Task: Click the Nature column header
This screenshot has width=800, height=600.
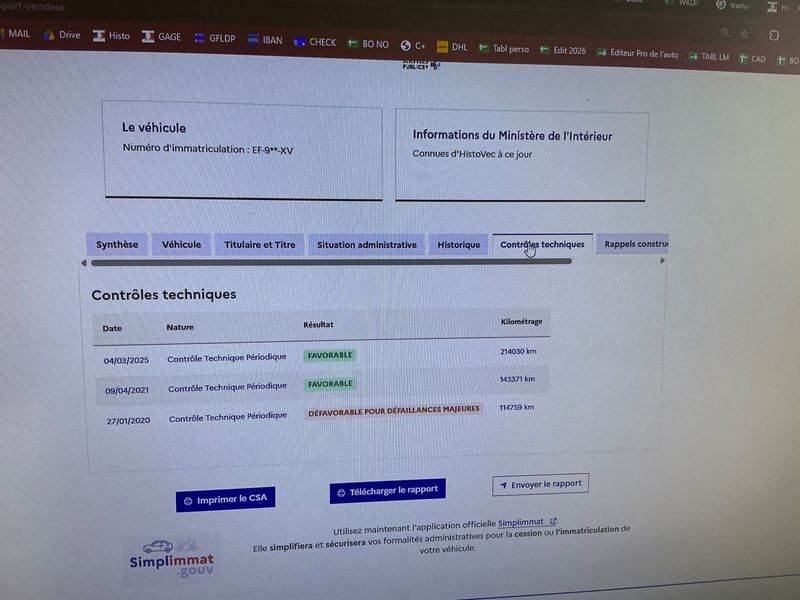Action: click(x=180, y=327)
